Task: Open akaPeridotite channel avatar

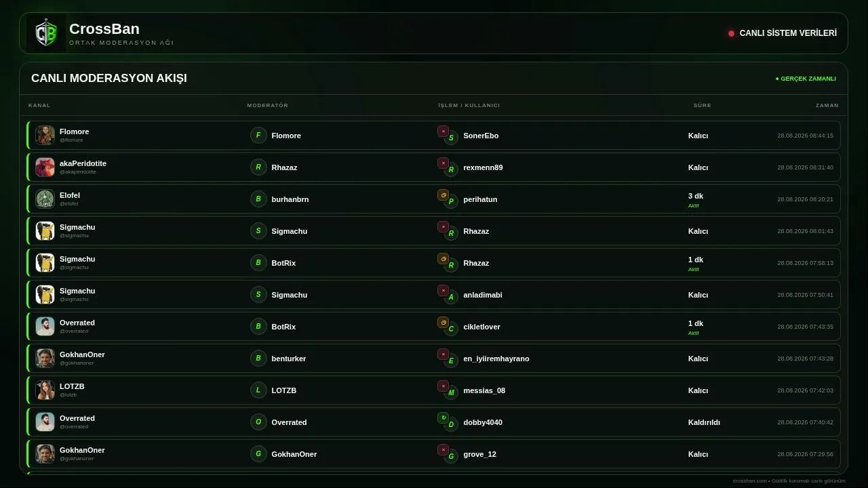Action: (x=45, y=167)
